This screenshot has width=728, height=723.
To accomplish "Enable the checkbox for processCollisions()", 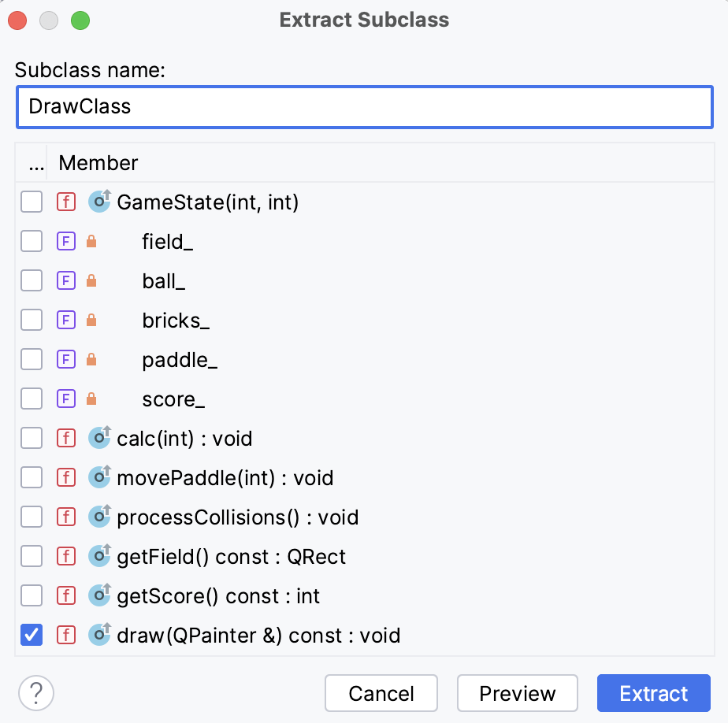I will [32, 517].
